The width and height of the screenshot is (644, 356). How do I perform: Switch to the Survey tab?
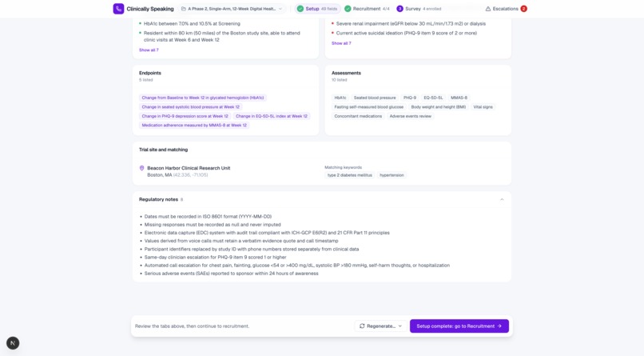[419, 9]
